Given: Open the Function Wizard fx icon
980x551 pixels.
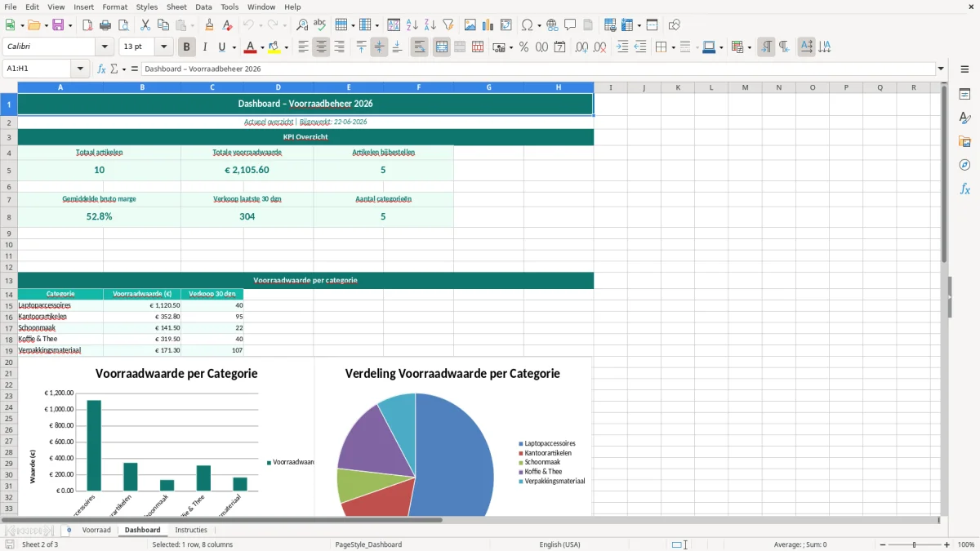Looking at the screenshot, I should pyautogui.click(x=102, y=69).
